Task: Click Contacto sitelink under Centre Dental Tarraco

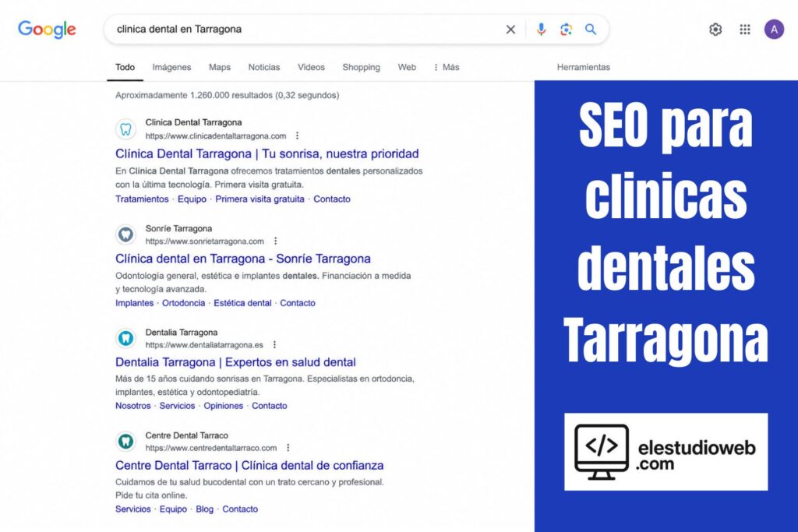Action: pos(240,509)
